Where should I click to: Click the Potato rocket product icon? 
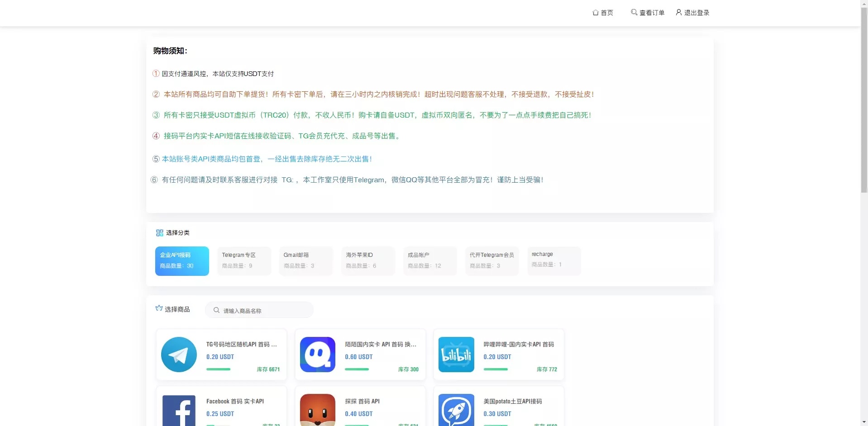point(456,410)
